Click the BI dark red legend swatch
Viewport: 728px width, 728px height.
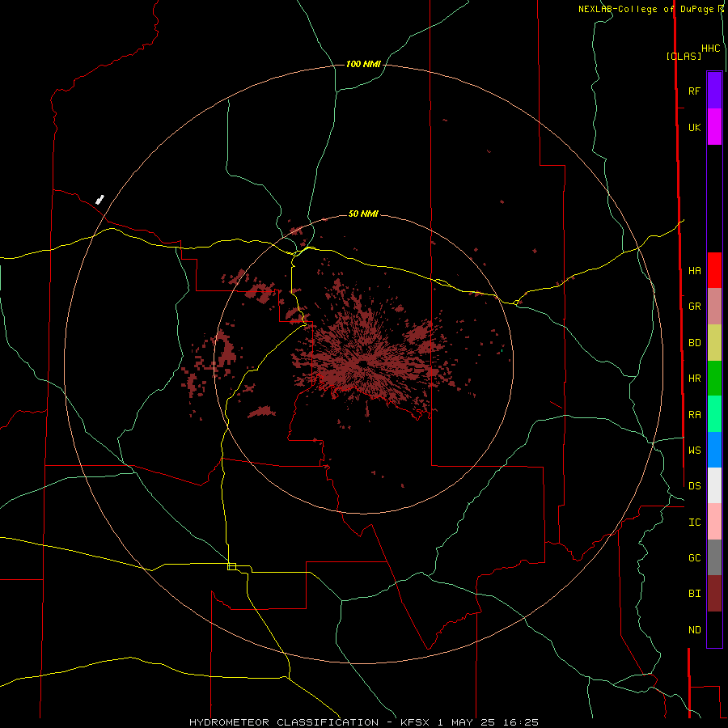[x=714, y=594]
